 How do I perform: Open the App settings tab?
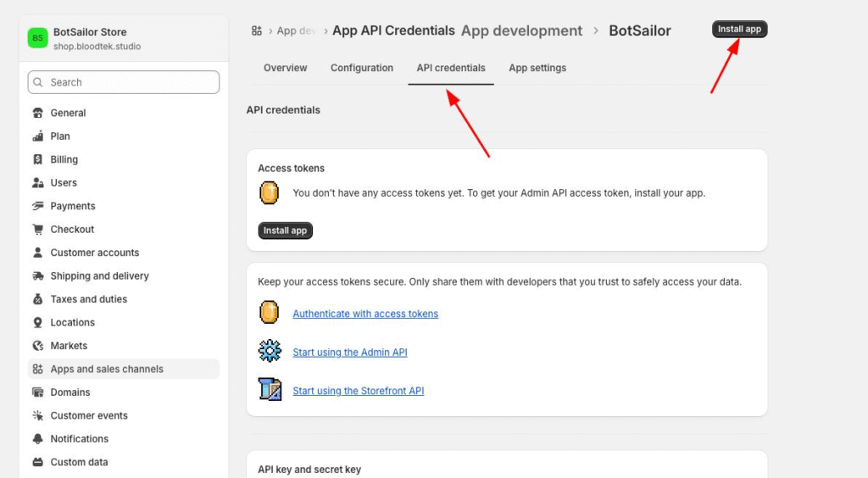537,68
